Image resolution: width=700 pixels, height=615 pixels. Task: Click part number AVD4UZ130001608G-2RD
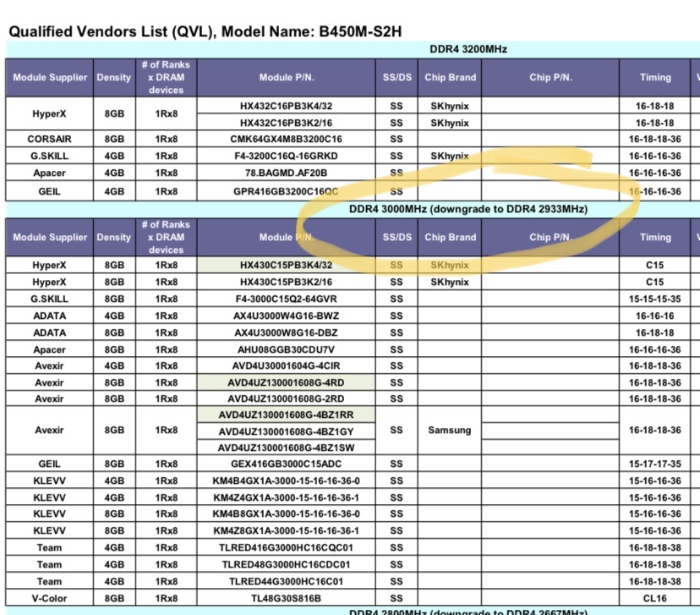click(x=286, y=398)
